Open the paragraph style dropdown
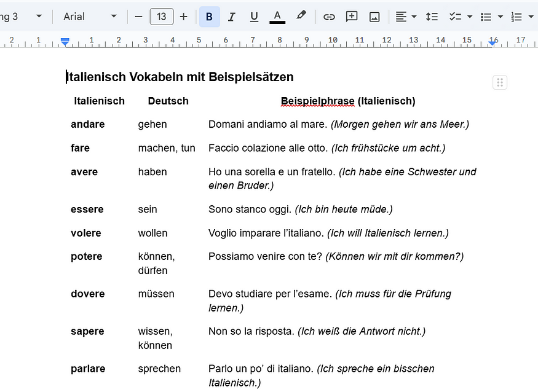Image resolution: width=538 pixels, height=392 pixels. (22, 17)
